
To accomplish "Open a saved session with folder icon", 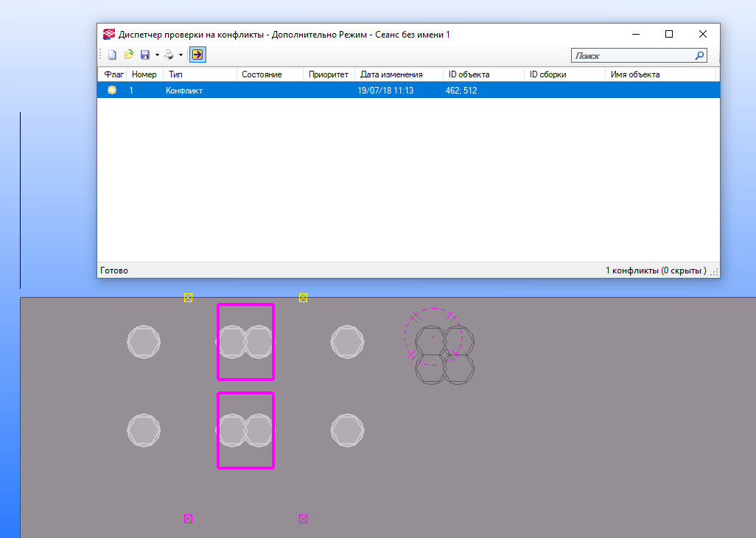I will (x=129, y=55).
